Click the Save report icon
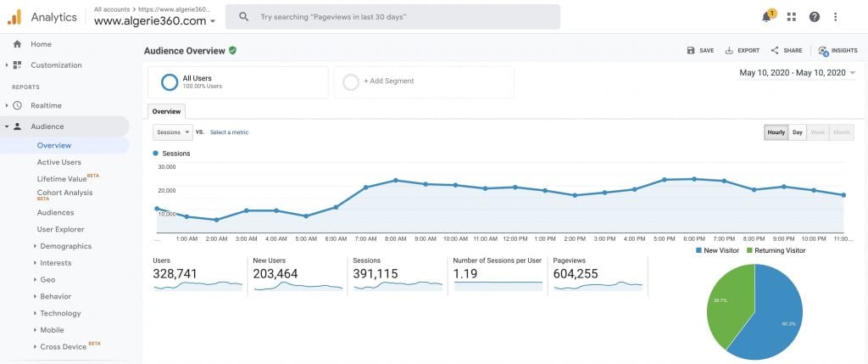This screenshot has height=364, width=868. (691, 51)
